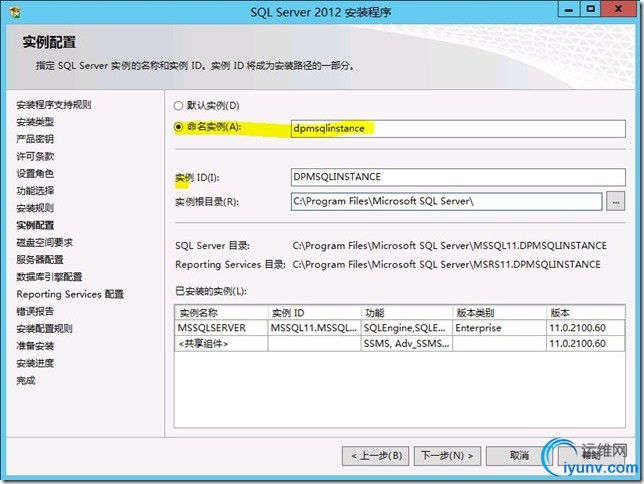
Task: Select the 许可条款 step in the sidebar
Action: point(35,157)
